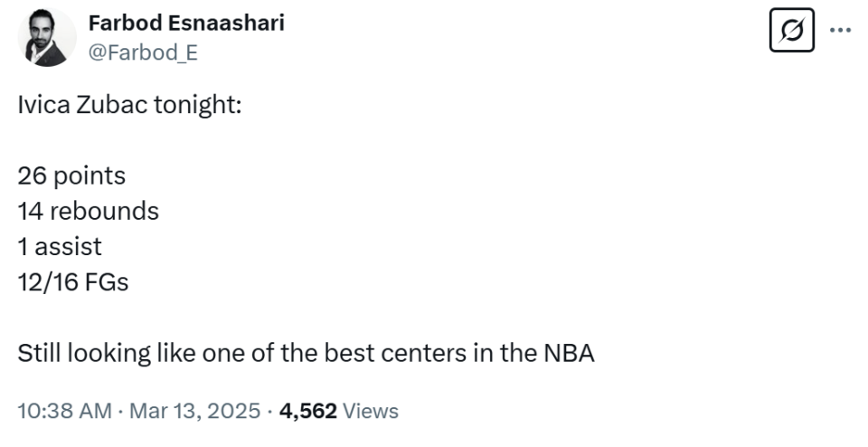Open the Farbod Esnaashari display name link

pos(186,24)
